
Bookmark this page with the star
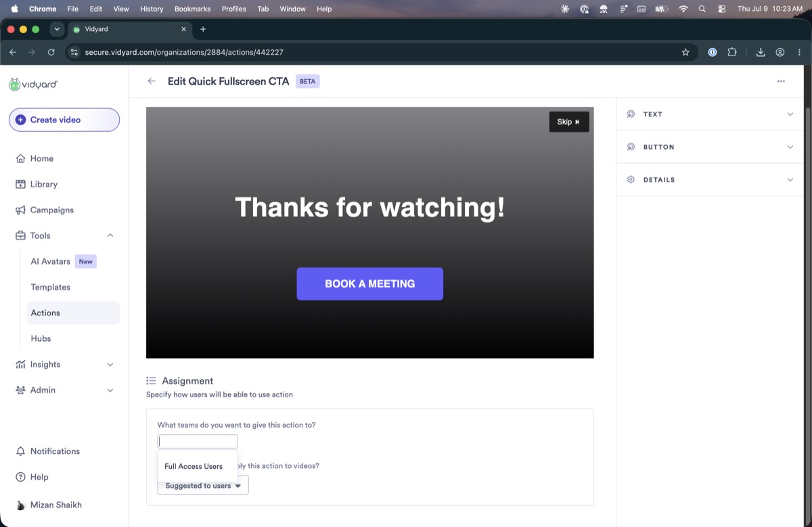[685, 52]
